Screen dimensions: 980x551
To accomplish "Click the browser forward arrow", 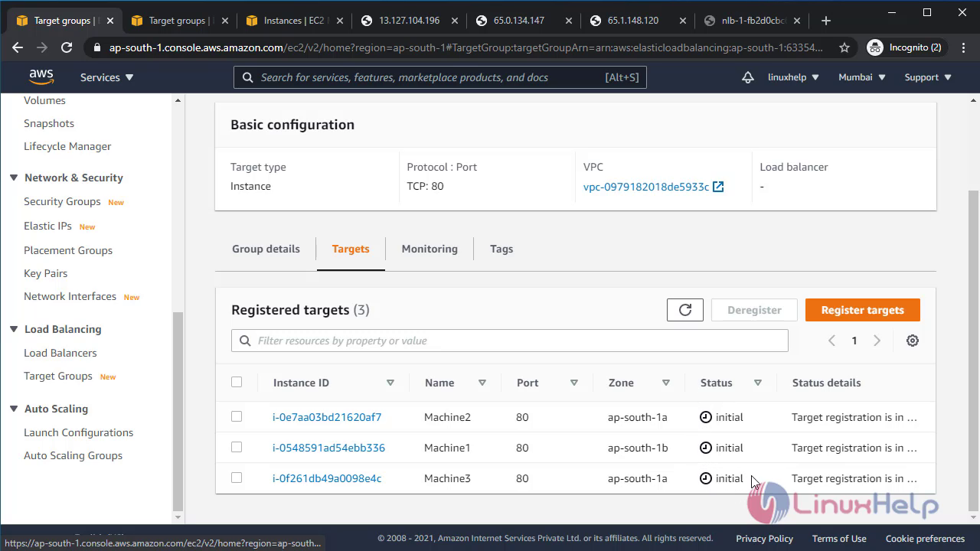I will click(x=42, y=47).
